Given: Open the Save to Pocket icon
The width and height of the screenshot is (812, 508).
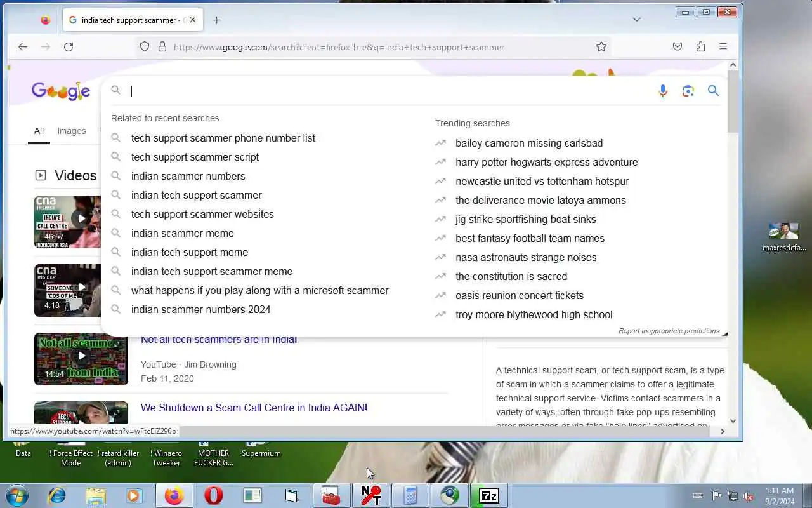Looking at the screenshot, I should (678, 46).
